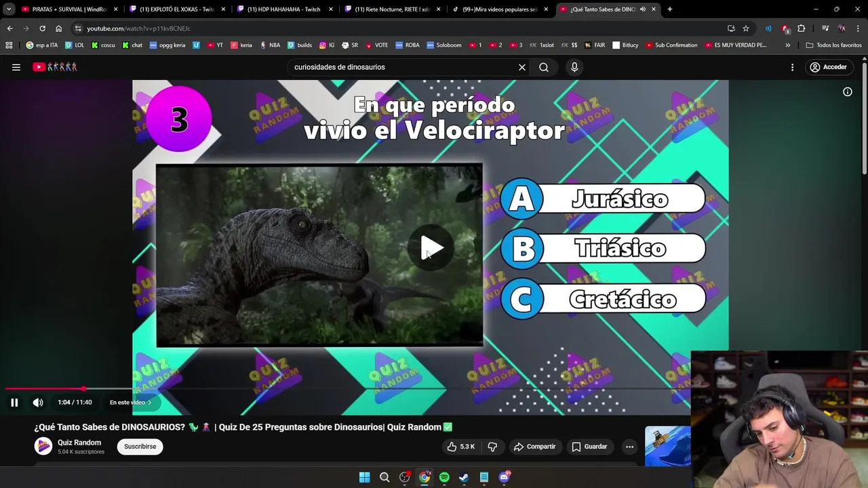
Task: Open YouTube settings three-dot menu
Action: tap(792, 67)
